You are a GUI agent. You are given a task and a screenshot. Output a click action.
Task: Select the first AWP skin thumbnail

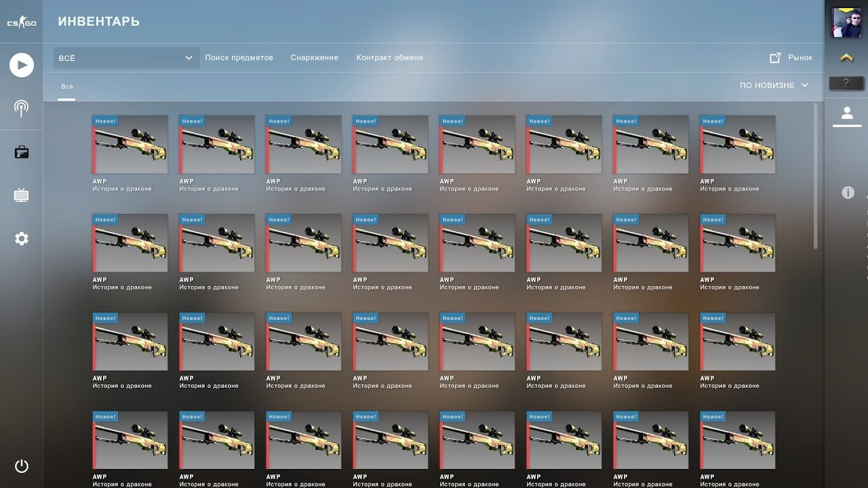(130, 144)
